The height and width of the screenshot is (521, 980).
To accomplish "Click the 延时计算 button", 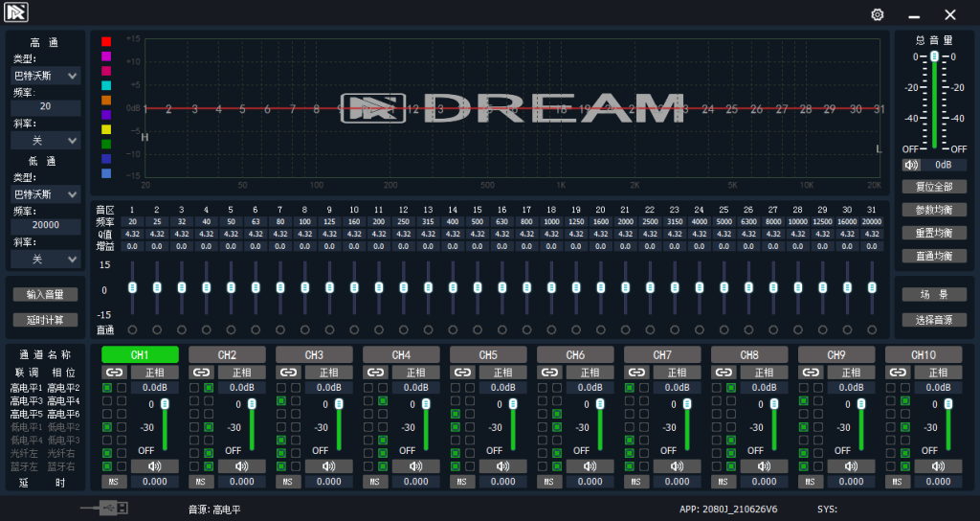I will (46, 320).
